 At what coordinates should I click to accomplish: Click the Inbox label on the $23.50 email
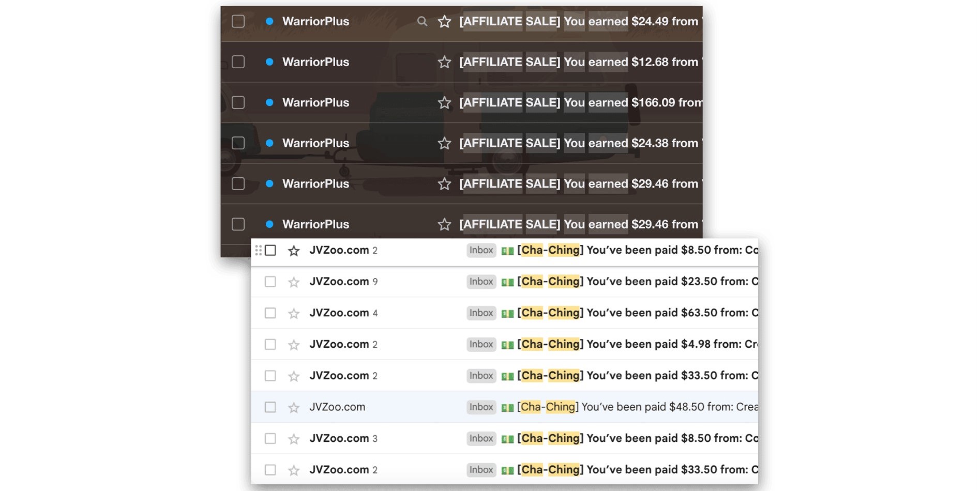pyautogui.click(x=481, y=282)
